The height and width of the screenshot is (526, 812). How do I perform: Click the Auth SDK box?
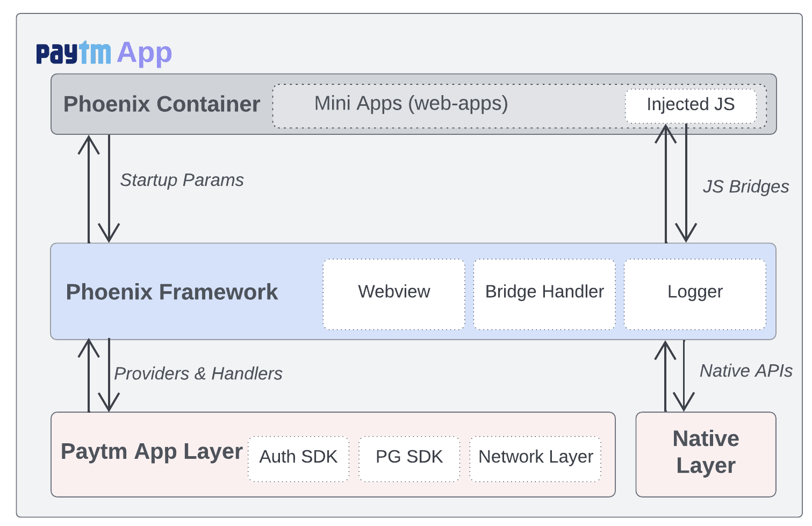pyautogui.click(x=298, y=459)
